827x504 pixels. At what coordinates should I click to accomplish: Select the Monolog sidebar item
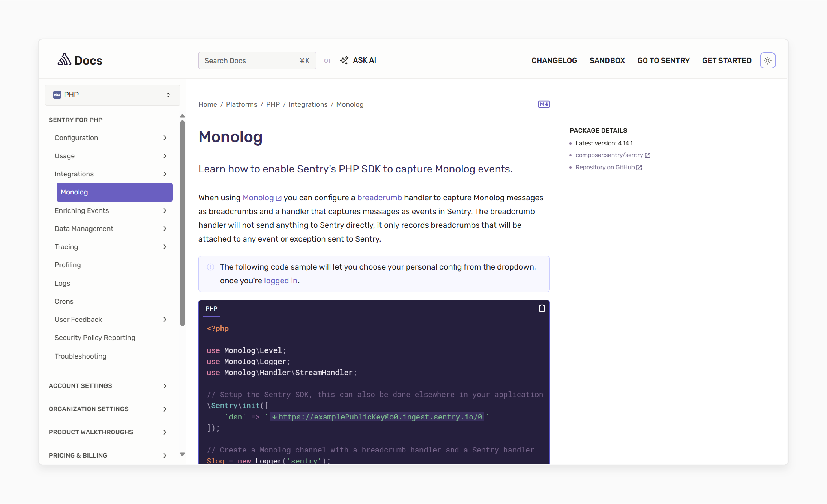[114, 192]
